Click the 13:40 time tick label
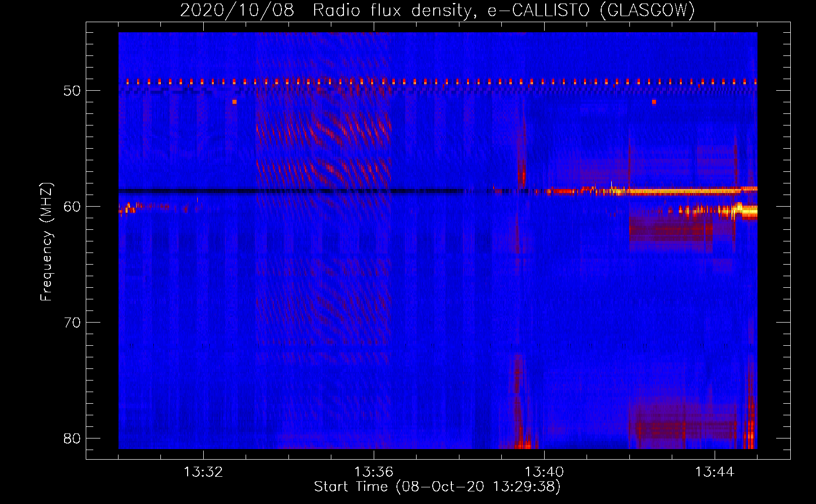The height and width of the screenshot is (504, 816). tap(544, 472)
